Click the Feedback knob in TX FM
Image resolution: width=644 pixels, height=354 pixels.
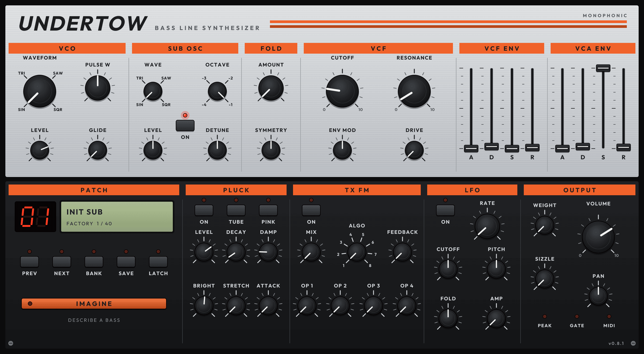[402, 252]
